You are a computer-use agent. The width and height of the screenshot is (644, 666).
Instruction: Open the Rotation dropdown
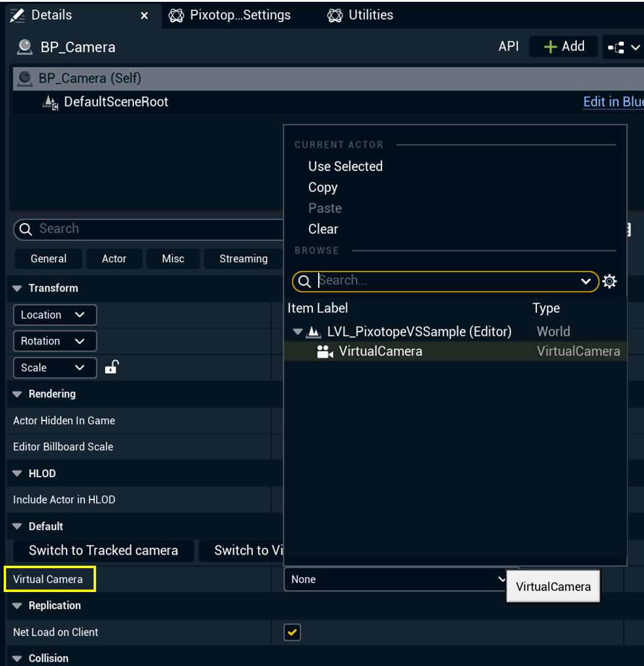(55, 341)
